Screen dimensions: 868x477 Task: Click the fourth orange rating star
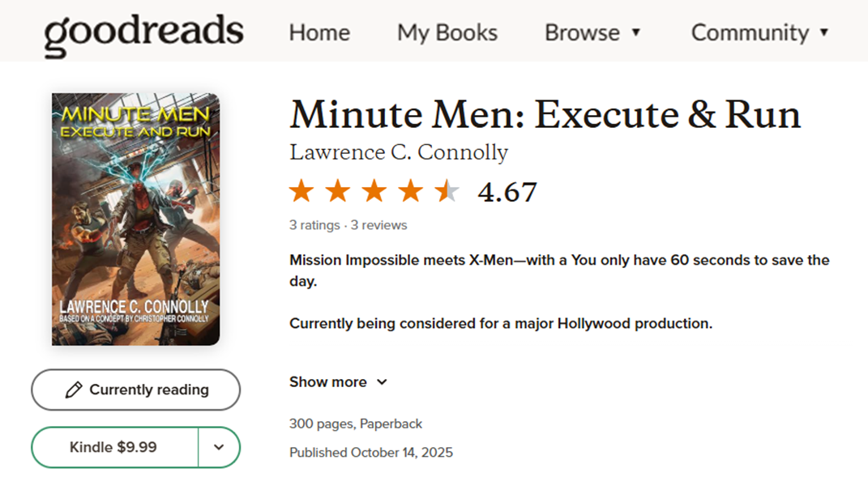[410, 191]
